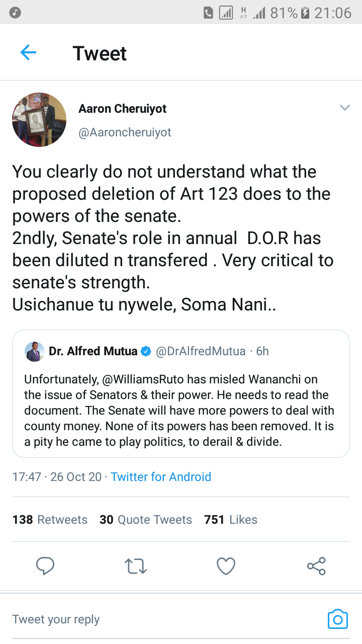Tap the camera icon in reply bar
The height and width of the screenshot is (644, 362).
click(337, 619)
